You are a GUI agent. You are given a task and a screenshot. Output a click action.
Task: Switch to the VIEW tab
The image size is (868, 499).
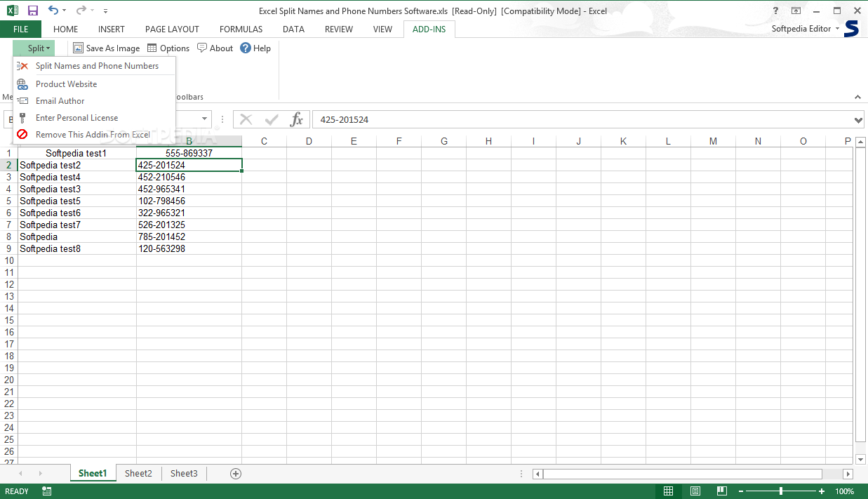382,29
